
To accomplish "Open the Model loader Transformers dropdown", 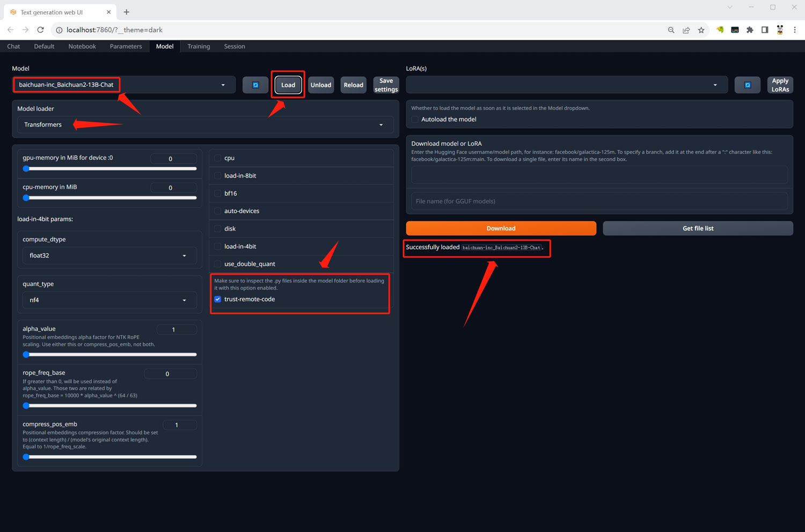I will pos(206,125).
